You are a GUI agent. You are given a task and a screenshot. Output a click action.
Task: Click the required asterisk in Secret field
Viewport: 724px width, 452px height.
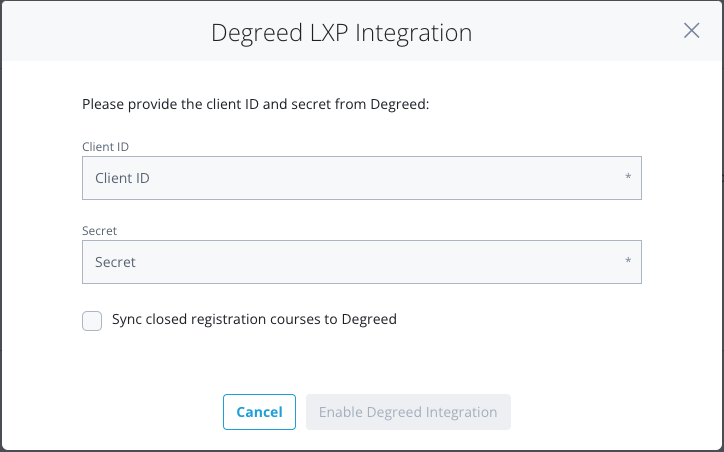point(628,260)
